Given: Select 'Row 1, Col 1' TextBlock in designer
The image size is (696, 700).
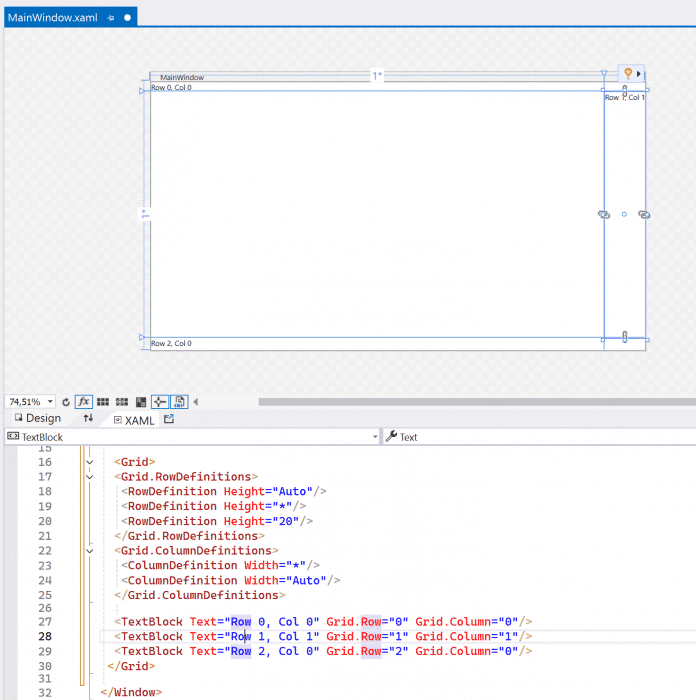Looking at the screenshot, I should (625, 97).
